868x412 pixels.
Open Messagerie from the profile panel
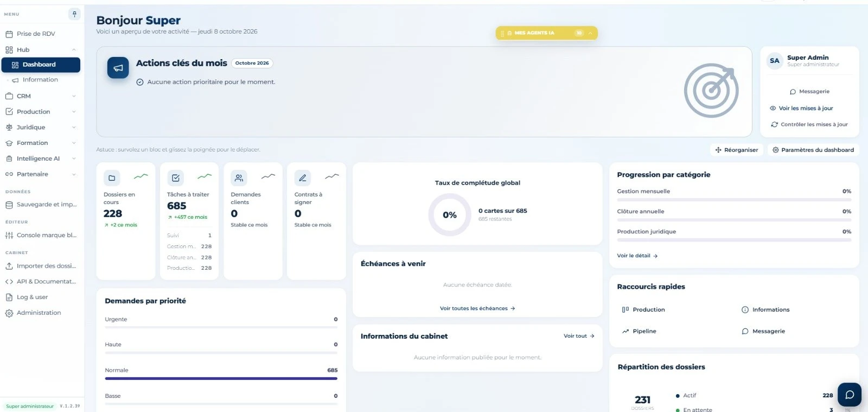809,92
